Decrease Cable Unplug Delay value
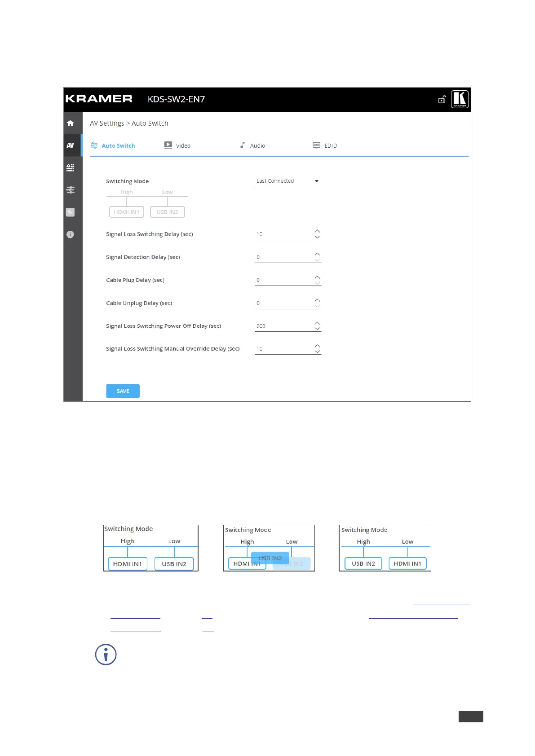The width and height of the screenshot is (535, 756). pos(317,305)
